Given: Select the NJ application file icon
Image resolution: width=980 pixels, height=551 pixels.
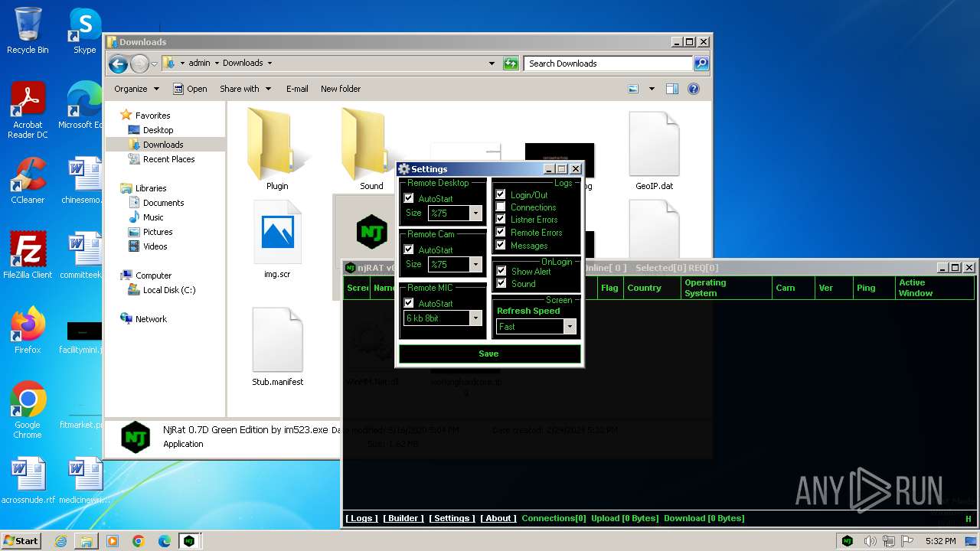Looking at the screenshot, I should 371,232.
